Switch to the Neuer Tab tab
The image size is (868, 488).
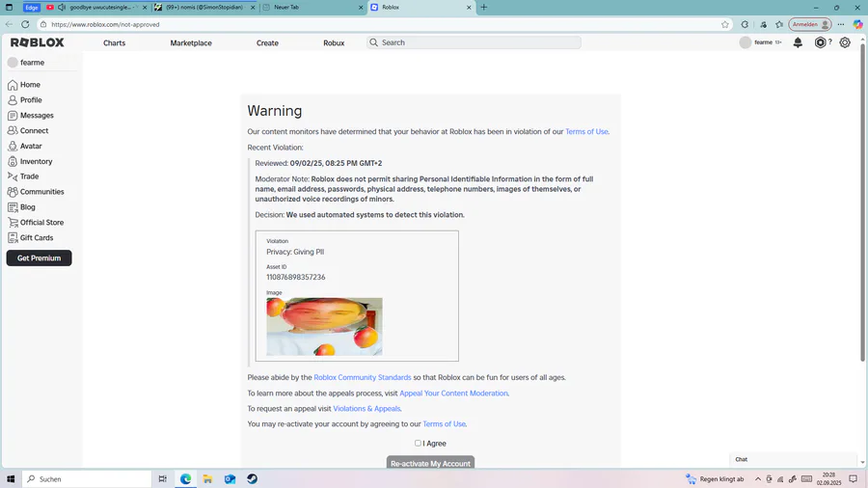click(x=312, y=7)
